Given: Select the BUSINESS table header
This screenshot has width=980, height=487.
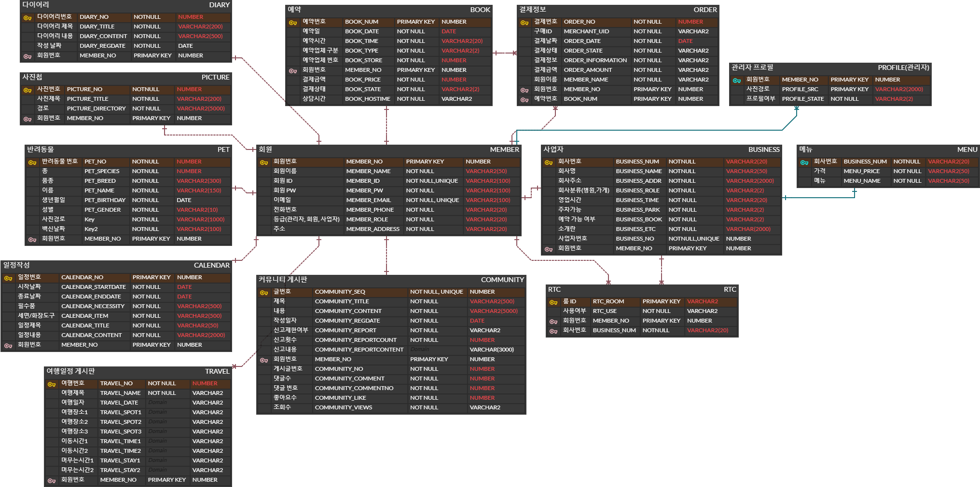Looking at the screenshot, I should click(x=662, y=149).
